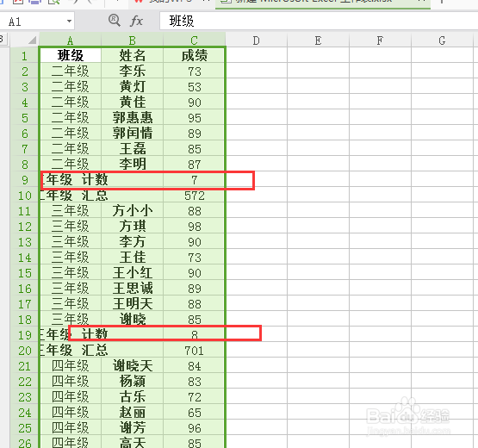Click the name cell 黄佳
This screenshot has width=478, height=448.
click(x=132, y=103)
